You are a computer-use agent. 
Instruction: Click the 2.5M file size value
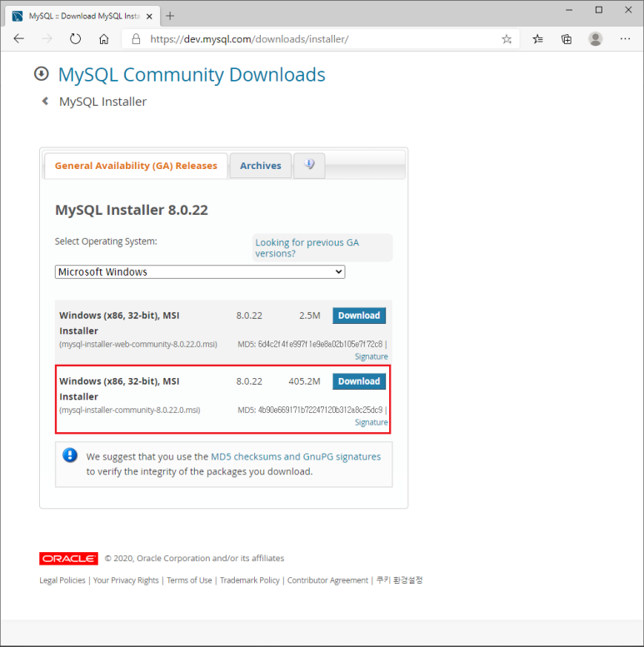(x=310, y=316)
